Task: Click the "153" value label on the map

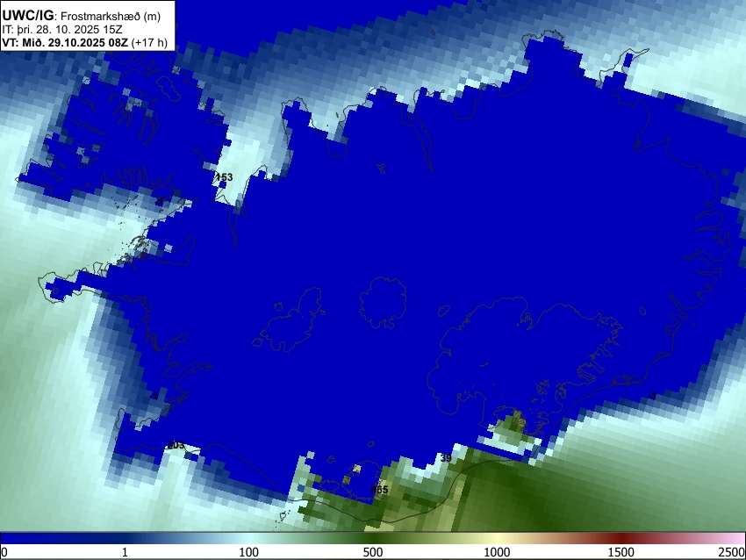Action: (x=224, y=177)
